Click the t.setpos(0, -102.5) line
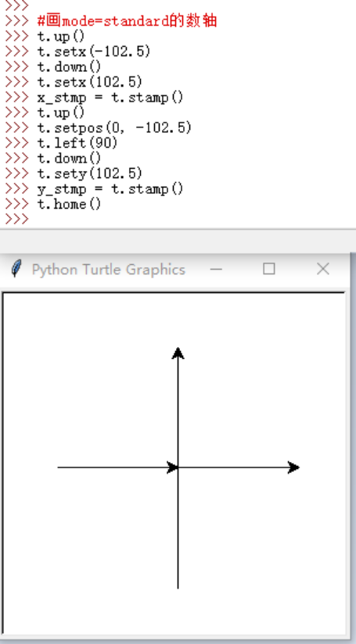The image size is (356, 644). [114, 128]
